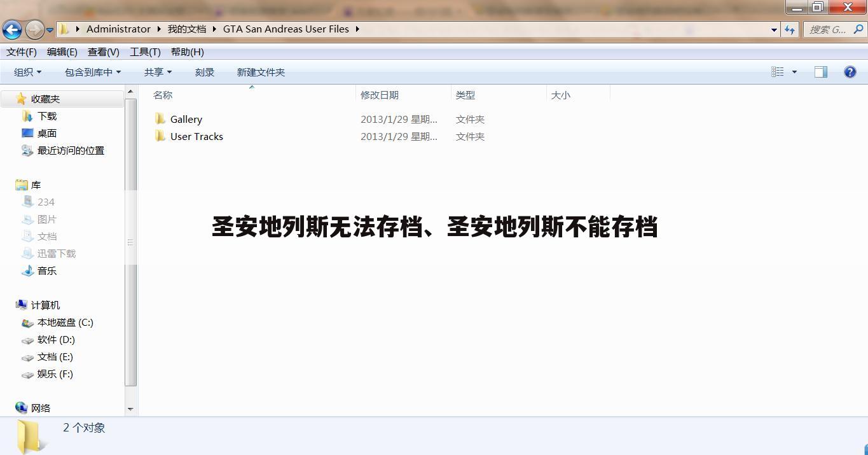Open the 音乐 library
868x455 pixels.
(x=47, y=270)
